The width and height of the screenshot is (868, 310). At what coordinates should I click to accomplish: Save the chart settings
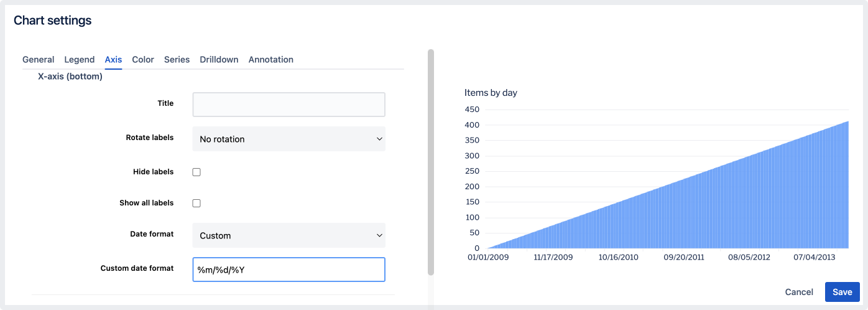pyautogui.click(x=842, y=292)
